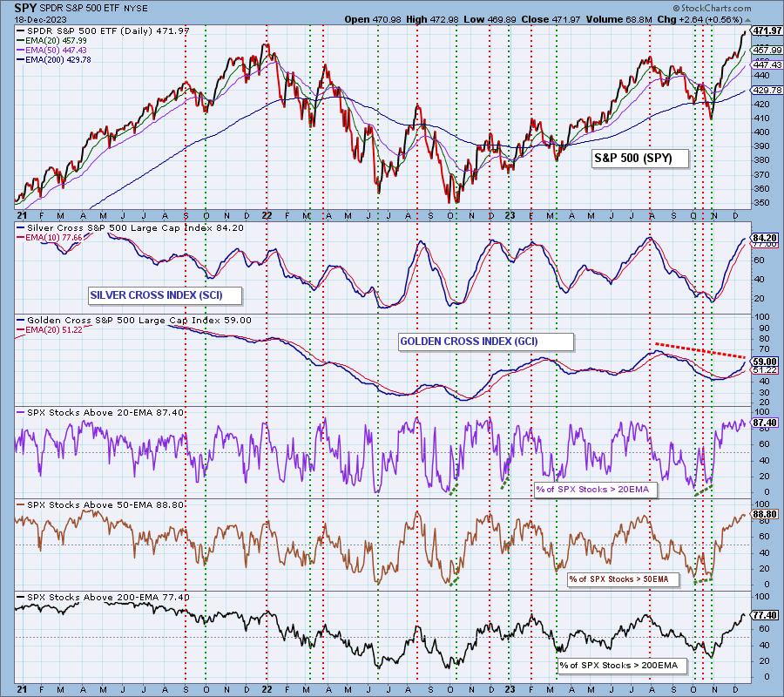Click the SILVER CROSS INDEX (SCI) label
784x697 pixels.
click(165, 295)
